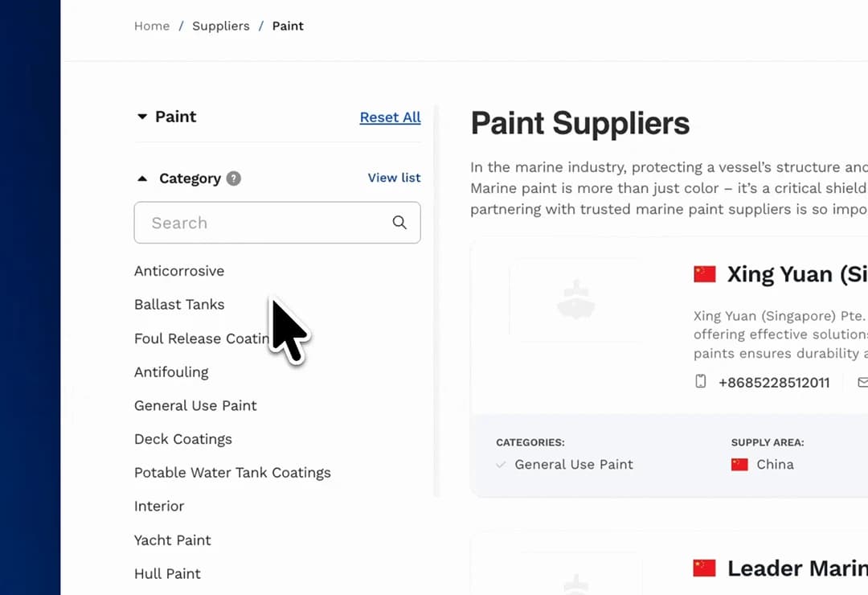868x595 pixels.
Task: Open the Xing Yuan supplier title
Action: pos(796,274)
